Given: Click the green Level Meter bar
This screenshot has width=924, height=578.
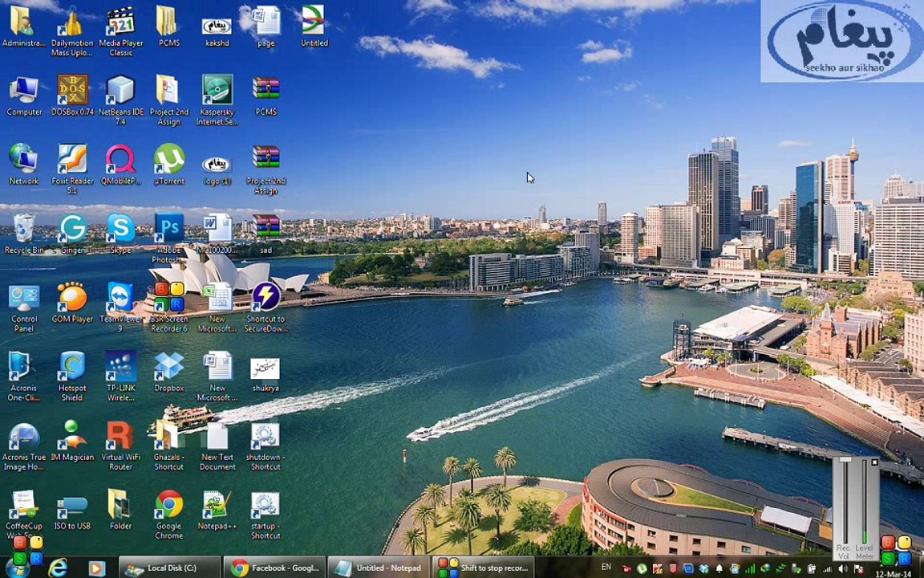Looking at the screenshot, I should (864, 535).
